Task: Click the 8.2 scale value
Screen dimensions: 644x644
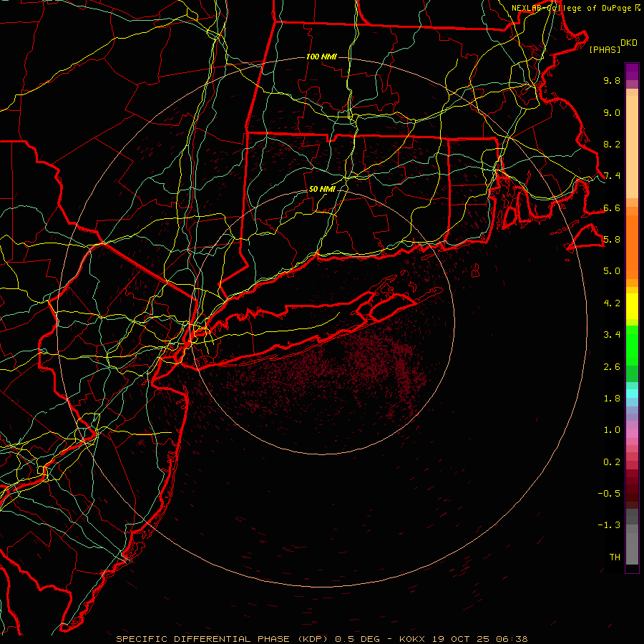Action: (x=612, y=144)
